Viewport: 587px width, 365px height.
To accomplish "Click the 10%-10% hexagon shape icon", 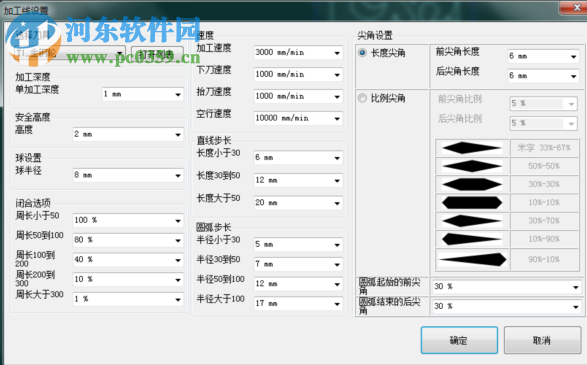I will 472,203.
